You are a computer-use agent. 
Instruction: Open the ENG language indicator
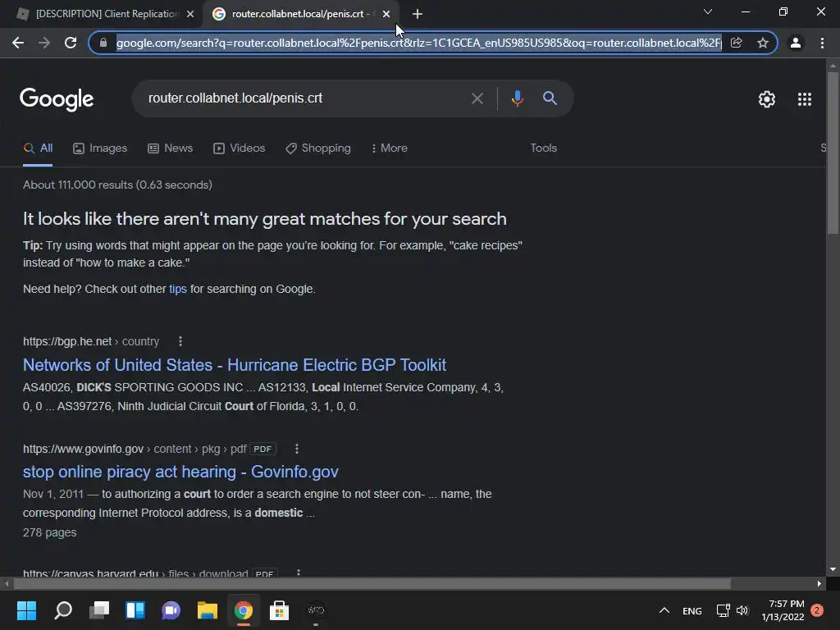coord(692,610)
